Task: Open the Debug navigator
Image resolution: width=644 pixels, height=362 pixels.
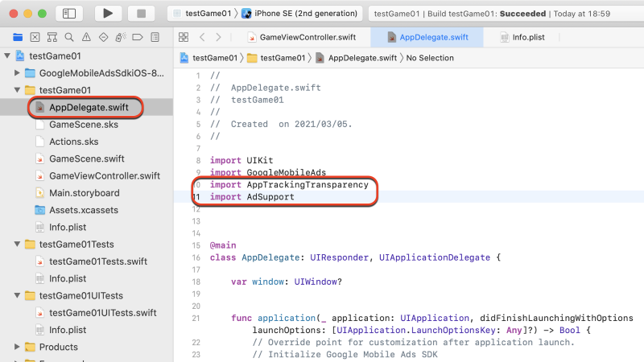Action: 120,37
